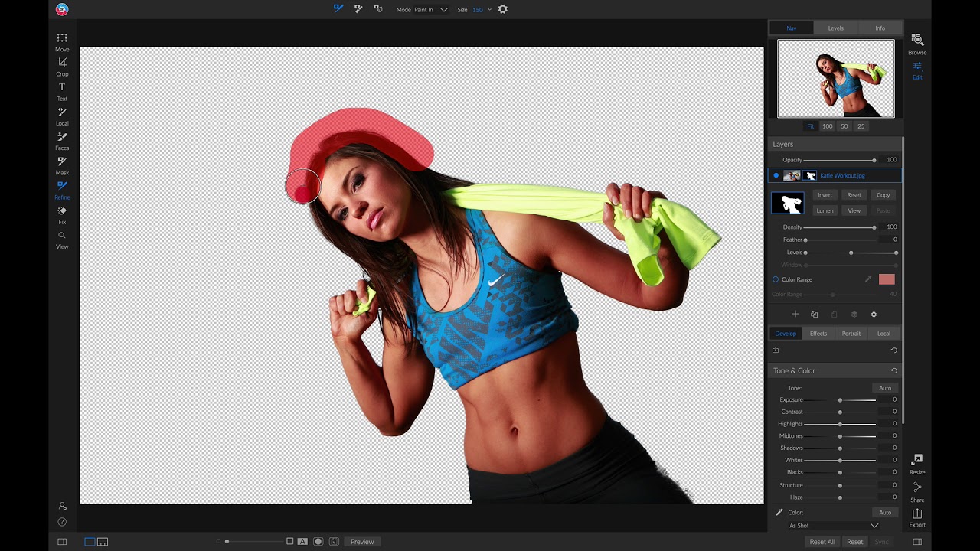This screenshot has width=980, height=551.
Task: Toggle visibility of Katie Workout.jpg layer
Action: pos(776,175)
